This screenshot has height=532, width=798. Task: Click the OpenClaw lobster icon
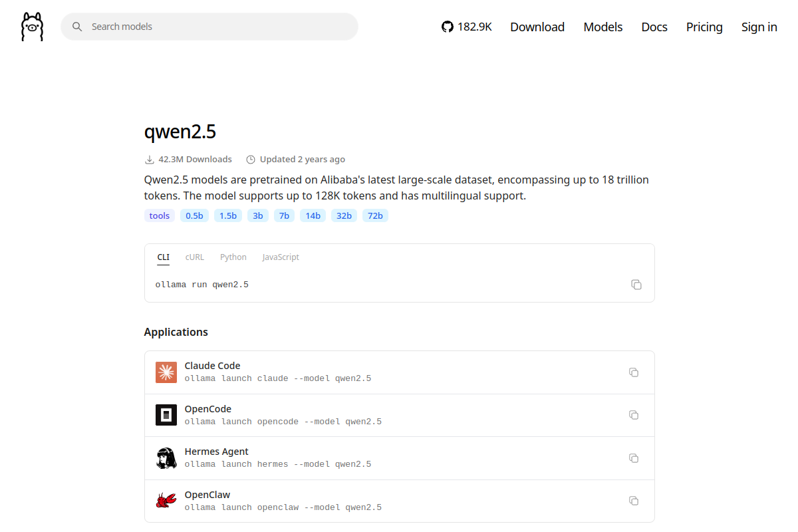point(166,501)
